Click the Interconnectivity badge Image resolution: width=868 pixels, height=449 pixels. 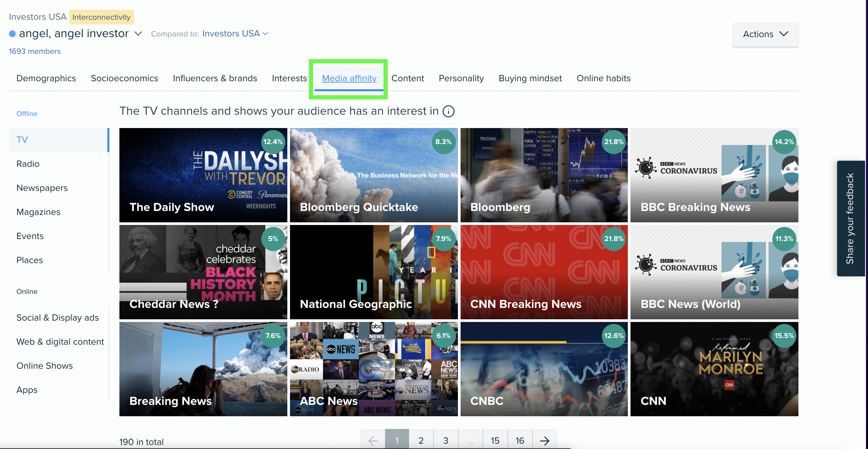tap(101, 17)
